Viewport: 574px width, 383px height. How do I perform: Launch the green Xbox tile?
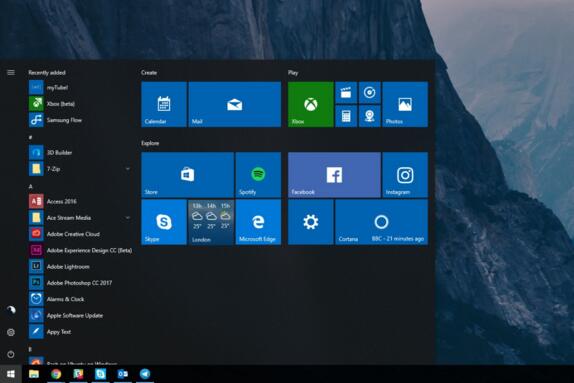(311, 104)
